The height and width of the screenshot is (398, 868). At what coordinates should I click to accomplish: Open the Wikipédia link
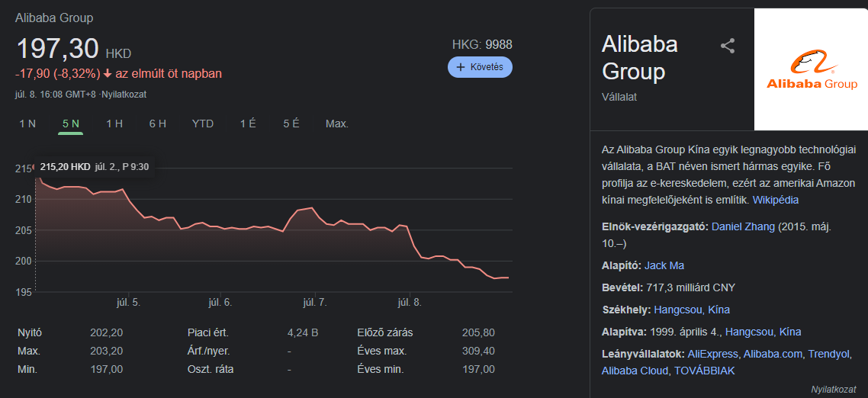[776, 200]
